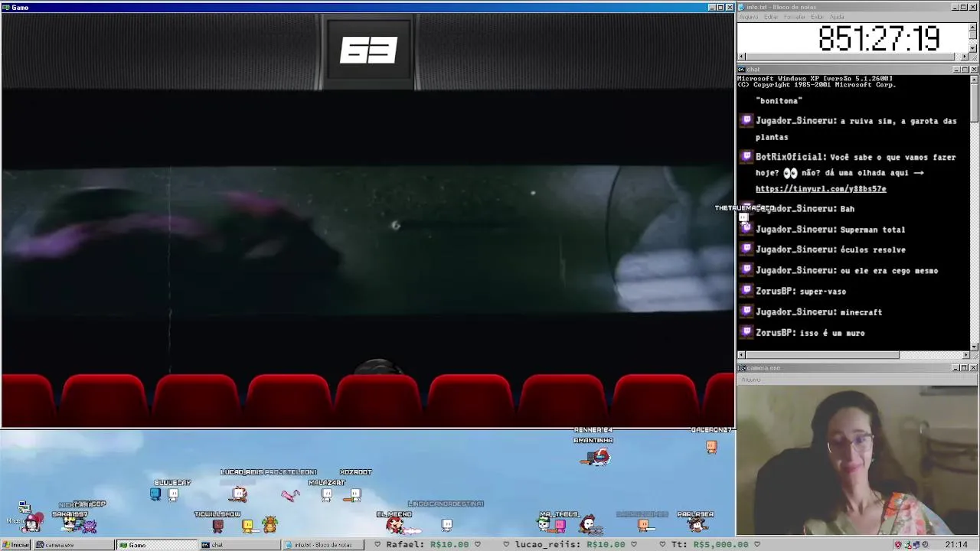Open the Arquivo menu in Bloco de notas
This screenshot has height=551, width=980.
pos(749,17)
